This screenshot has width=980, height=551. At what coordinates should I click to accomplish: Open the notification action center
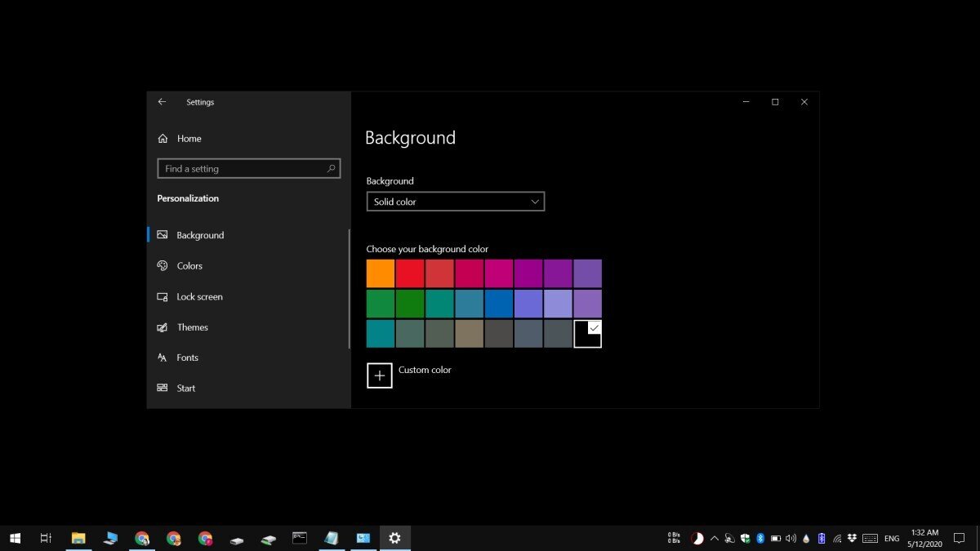coord(960,539)
